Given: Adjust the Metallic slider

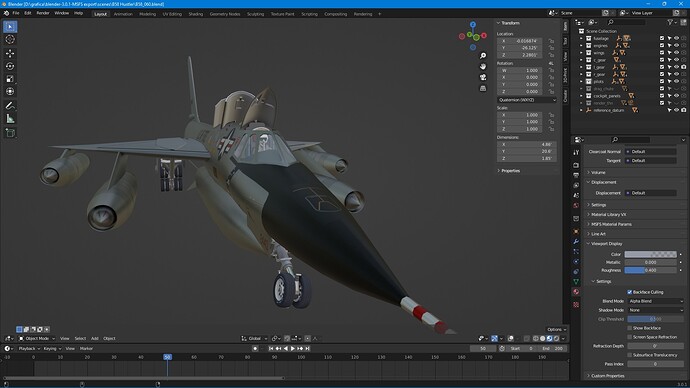Looking at the screenshot, I should (x=650, y=262).
